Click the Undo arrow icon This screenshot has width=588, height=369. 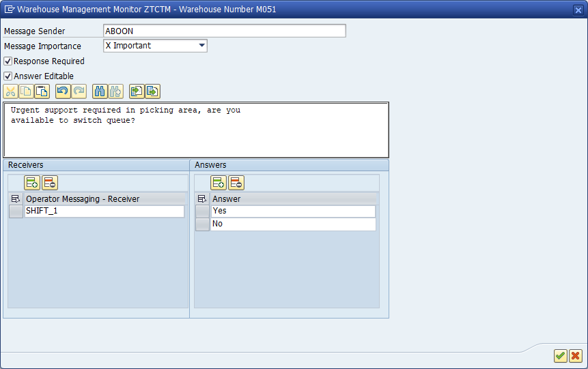(63, 91)
